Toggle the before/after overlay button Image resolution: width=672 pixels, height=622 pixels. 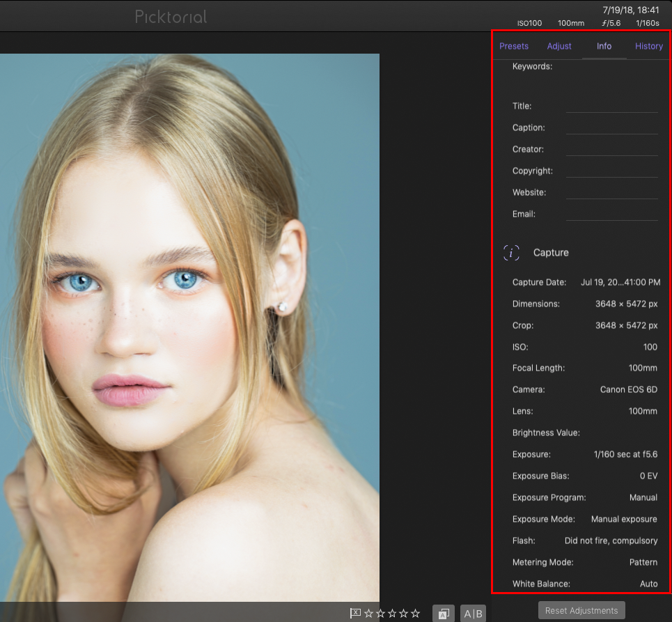tap(444, 614)
